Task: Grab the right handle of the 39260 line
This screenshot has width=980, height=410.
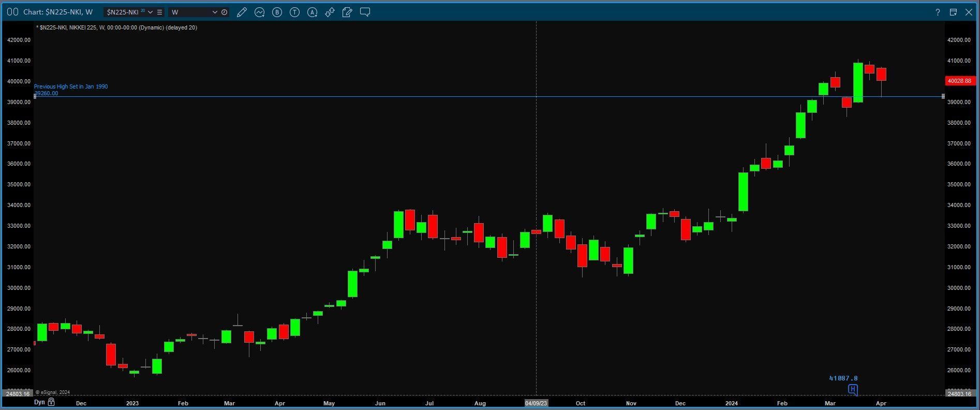Action: [943, 96]
